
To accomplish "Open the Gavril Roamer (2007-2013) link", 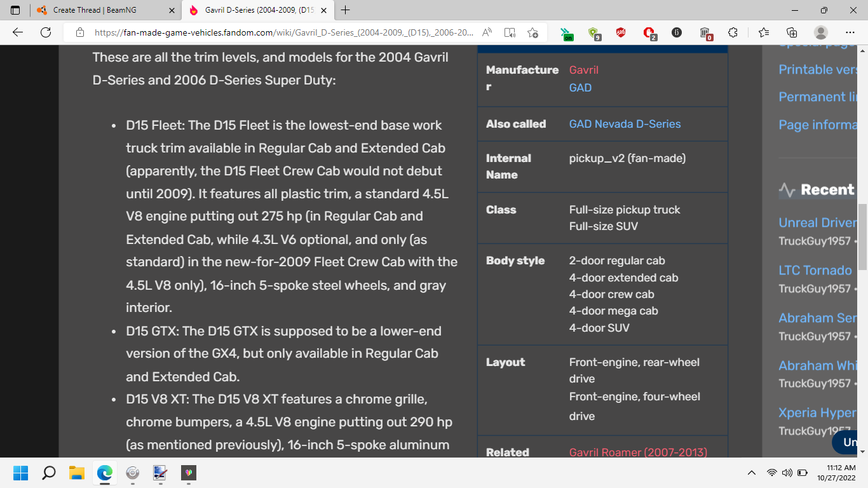I will [x=638, y=452].
